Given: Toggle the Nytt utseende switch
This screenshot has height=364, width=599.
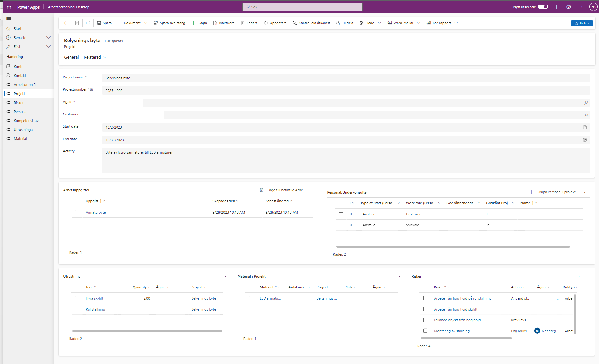Looking at the screenshot, I should click(x=543, y=7).
